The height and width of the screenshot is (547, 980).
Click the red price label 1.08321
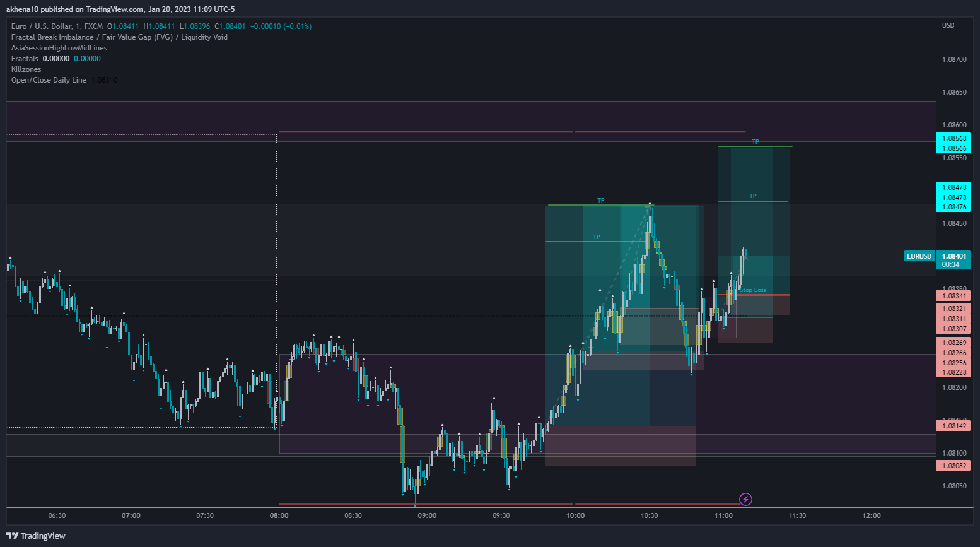pos(954,309)
